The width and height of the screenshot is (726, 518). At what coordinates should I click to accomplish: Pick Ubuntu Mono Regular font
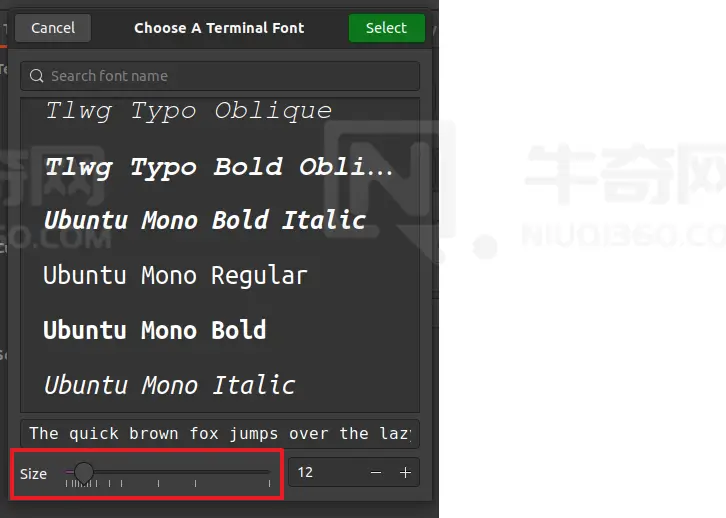click(220, 275)
